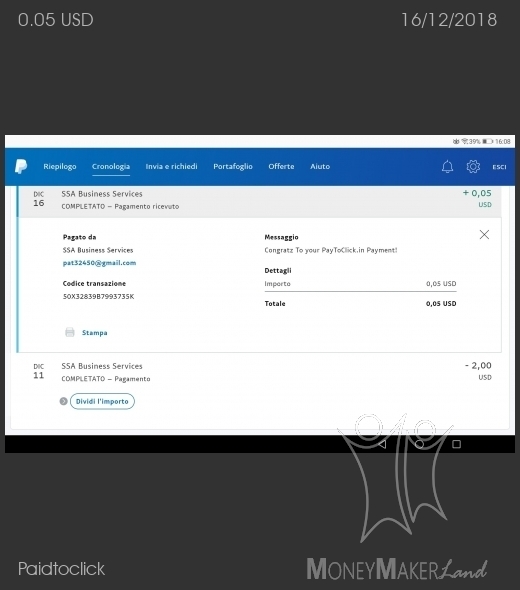Open Invia e richiedi tab
Viewport: 520px width, 590px height.
tap(172, 166)
